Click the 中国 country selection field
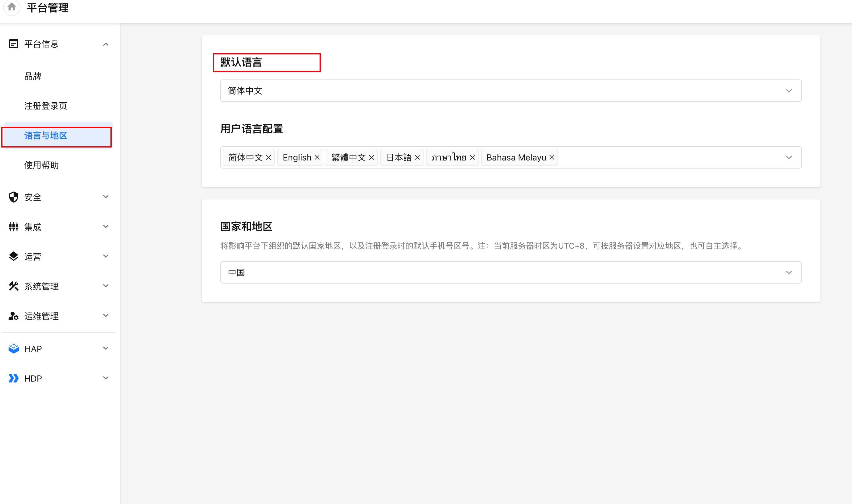 511,272
